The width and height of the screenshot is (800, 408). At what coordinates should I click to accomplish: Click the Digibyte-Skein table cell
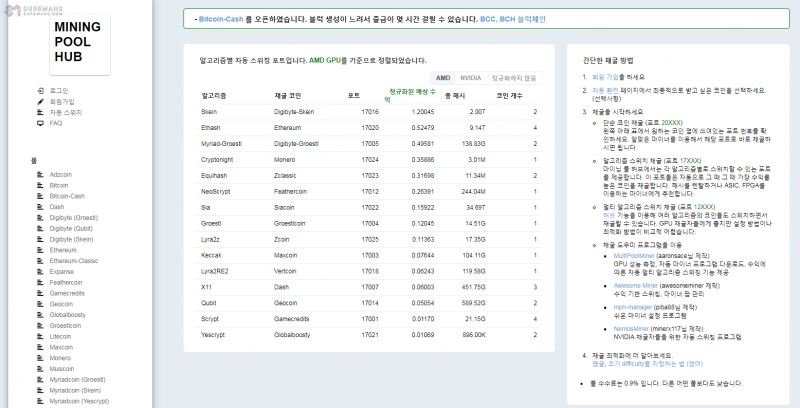294,112
